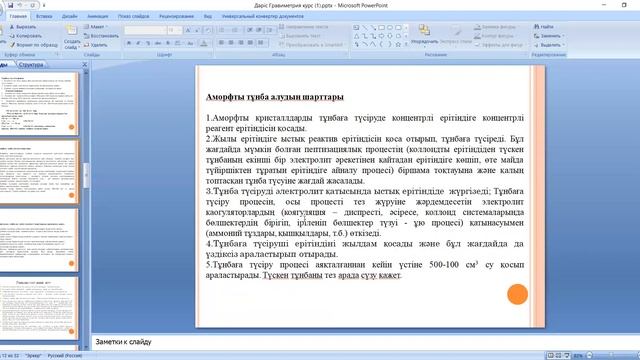The image size is (640, 360).
Task: Save the presentation from the quick access toolbar
Action: (x=11, y=5)
